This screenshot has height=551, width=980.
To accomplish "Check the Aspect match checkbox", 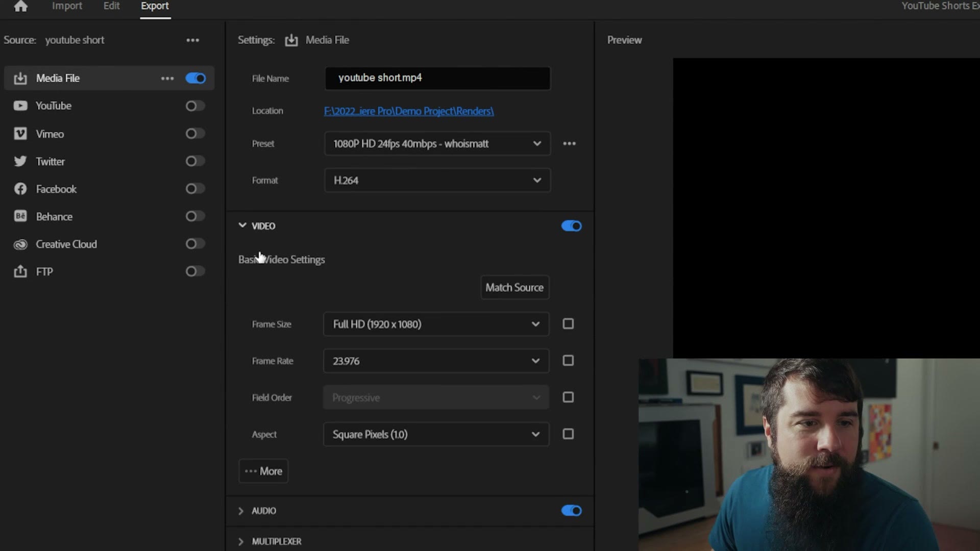I will 568,434.
